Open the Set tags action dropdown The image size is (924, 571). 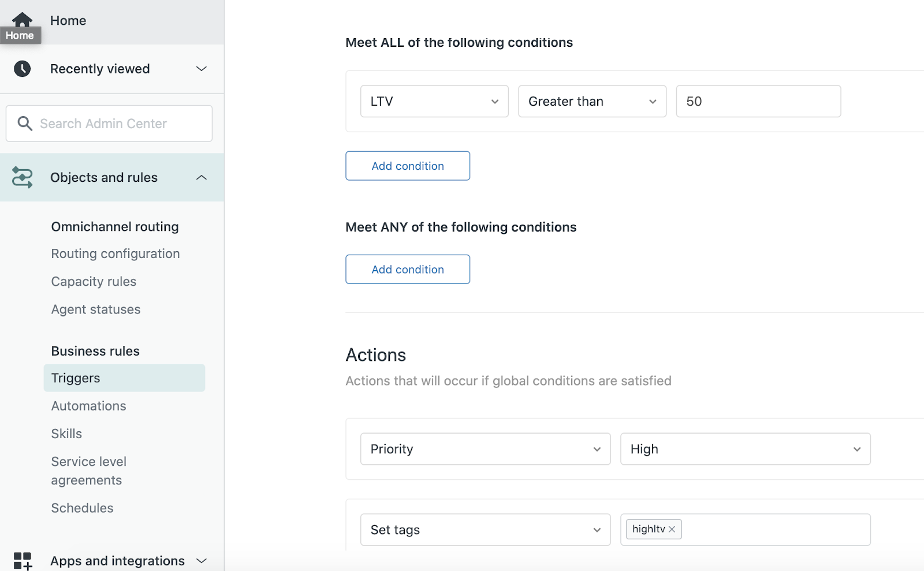[485, 529]
